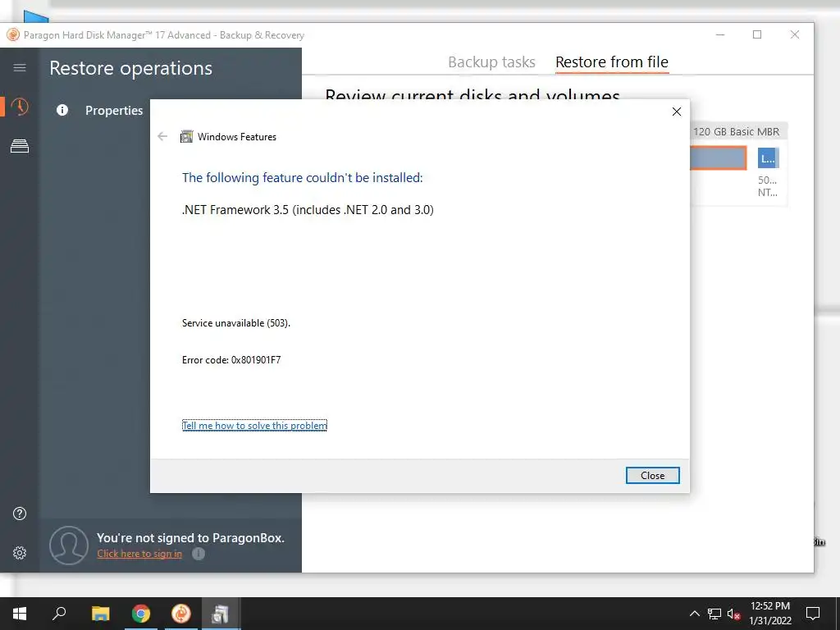Image resolution: width=840 pixels, height=630 pixels.
Task: Click the ParagonBox user avatar icon
Action: tap(69, 546)
